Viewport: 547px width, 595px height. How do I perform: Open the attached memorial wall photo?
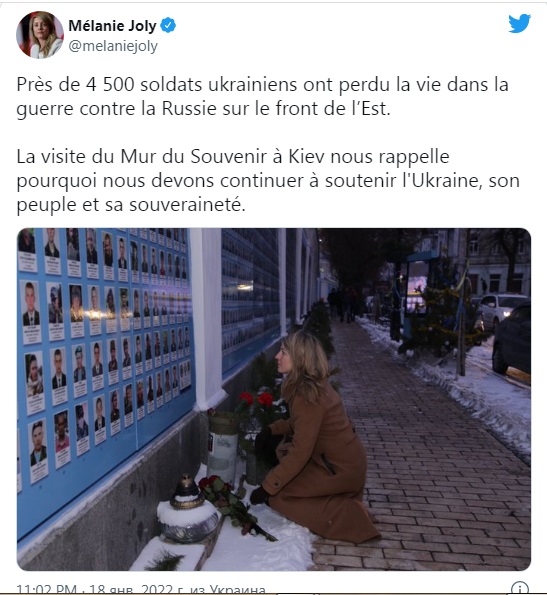[x=274, y=399]
